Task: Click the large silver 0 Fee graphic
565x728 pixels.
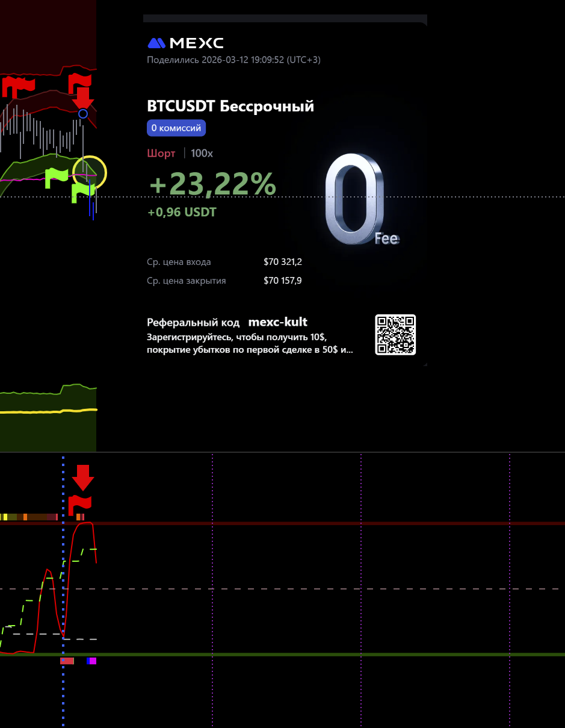Action: coord(355,199)
